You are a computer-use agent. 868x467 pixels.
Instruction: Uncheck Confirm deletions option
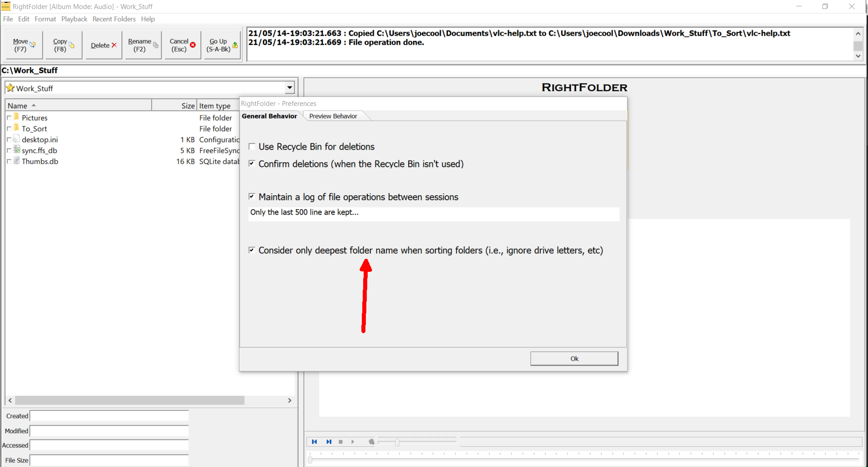[x=252, y=164]
